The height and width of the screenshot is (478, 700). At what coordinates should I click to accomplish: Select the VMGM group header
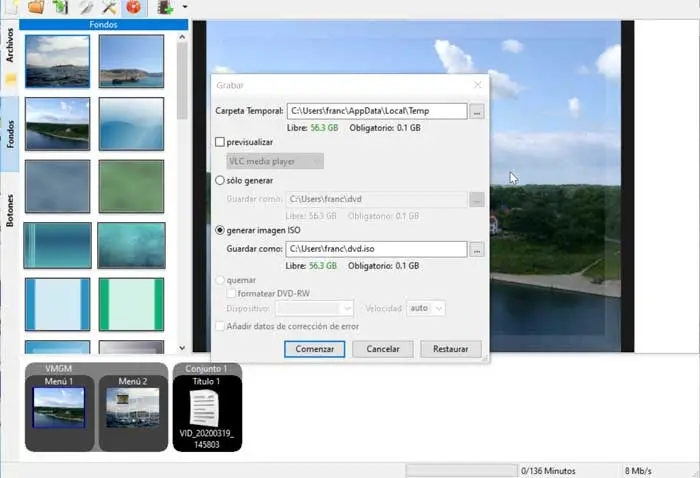pos(58,369)
